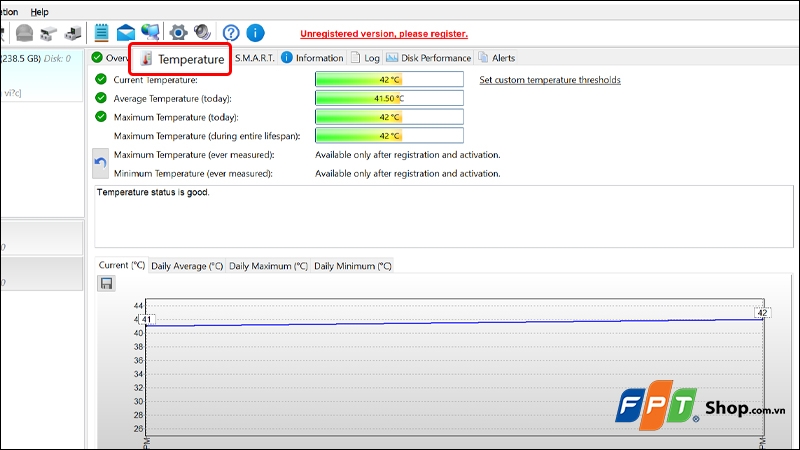Click the blue envelope e-mail icon
Image resolution: width=800 pixels, height=450 pixels.
126,33
